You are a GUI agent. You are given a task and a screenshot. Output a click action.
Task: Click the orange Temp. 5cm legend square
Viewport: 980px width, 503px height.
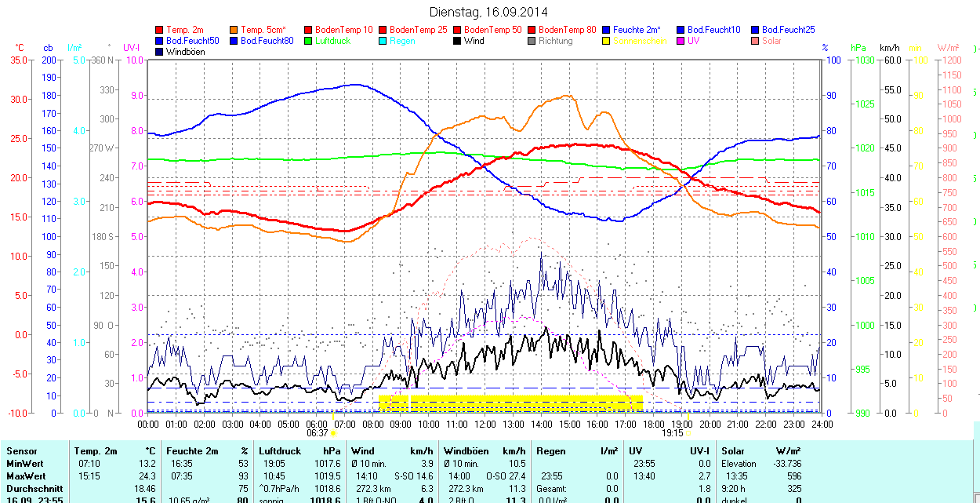[234, 30]
